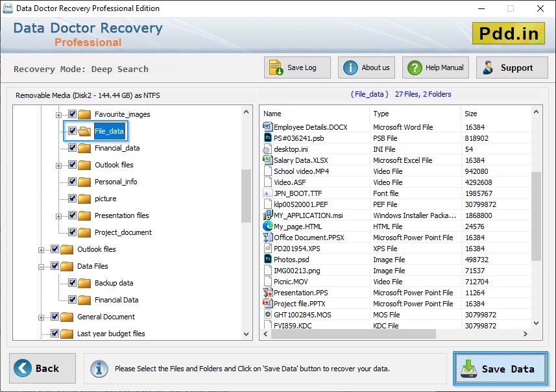Select the FVI859.KDC file row
This screenshot has height=392, width=556.
[395, 325]
